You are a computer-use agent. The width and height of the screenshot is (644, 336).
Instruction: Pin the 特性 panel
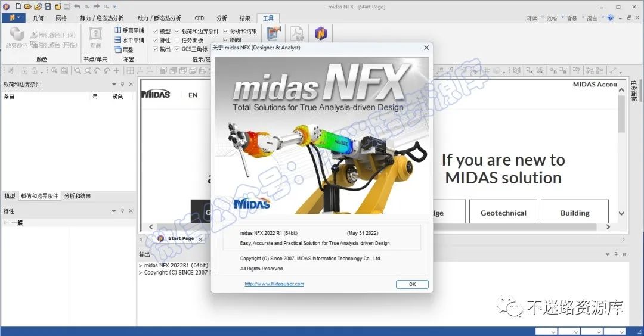[122, 211]
